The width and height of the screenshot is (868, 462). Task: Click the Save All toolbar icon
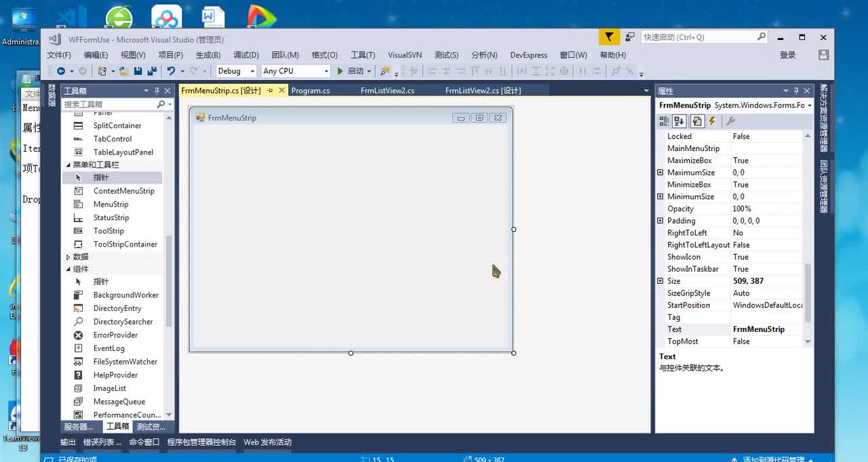(152, 71)
